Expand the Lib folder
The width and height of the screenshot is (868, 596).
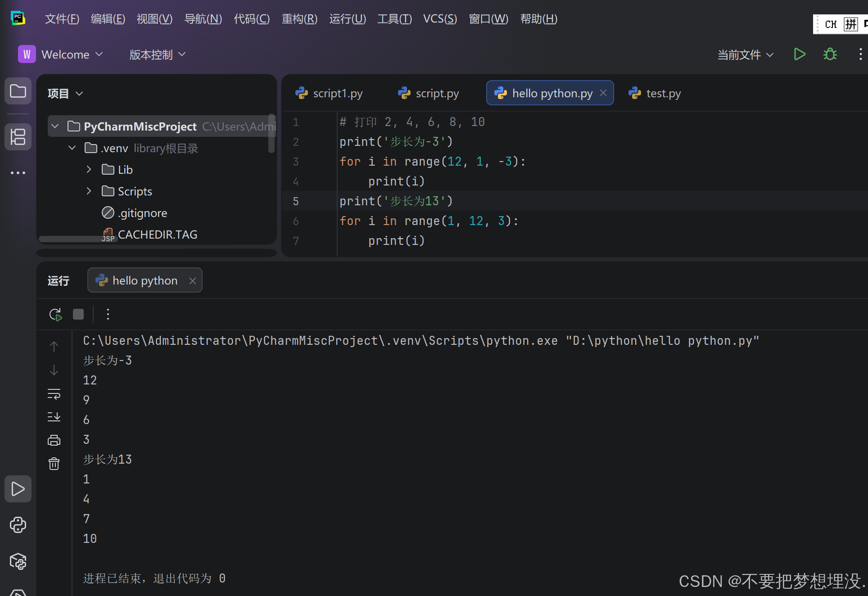click(x=89, y=170)
